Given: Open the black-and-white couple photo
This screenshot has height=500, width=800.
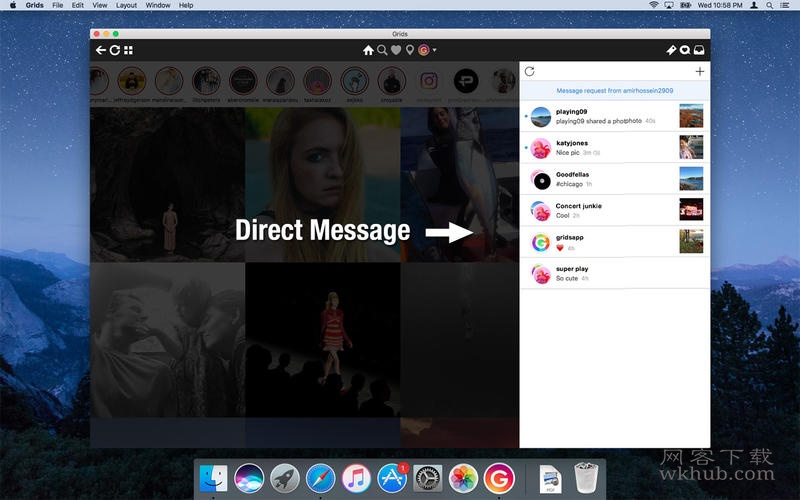Looking at the screenshot, I should click(168, 340).
